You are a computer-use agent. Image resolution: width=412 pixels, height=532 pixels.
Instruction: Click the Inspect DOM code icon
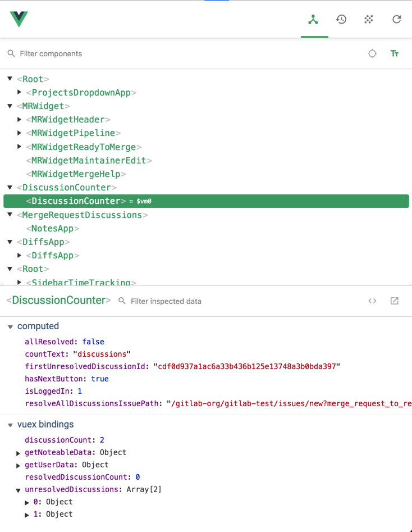[372, 301]
